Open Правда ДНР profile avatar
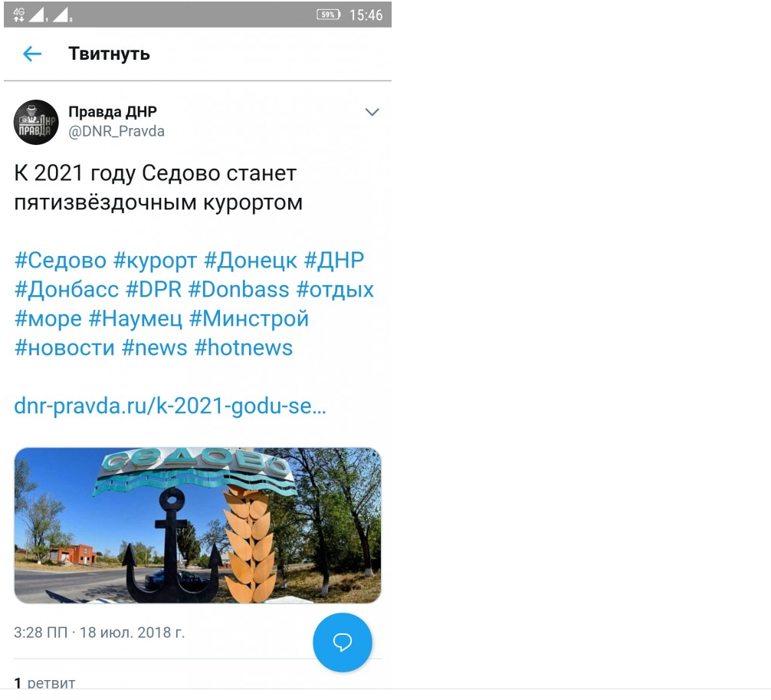Viewport: 771px width, 700px height. click(36, 122)
